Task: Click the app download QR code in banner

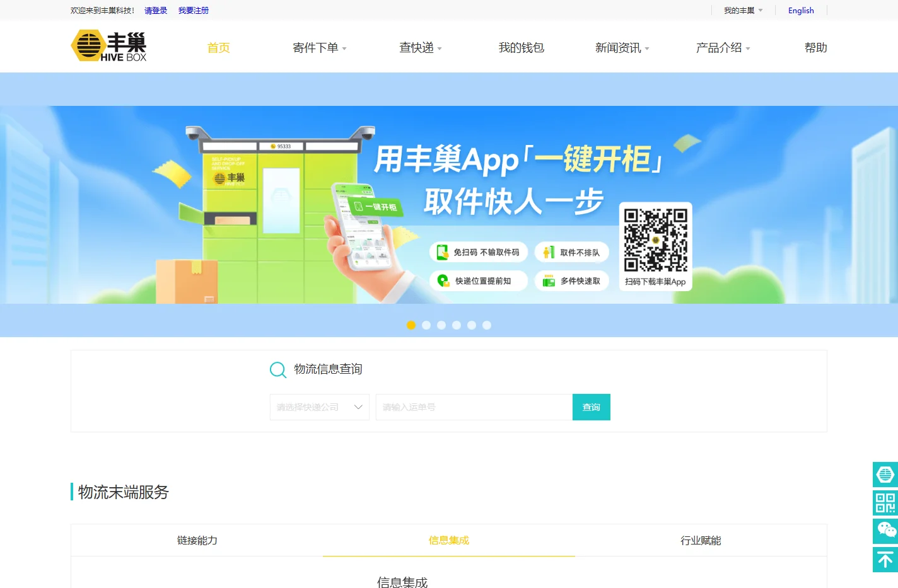Action: click(x=656, y=240)
